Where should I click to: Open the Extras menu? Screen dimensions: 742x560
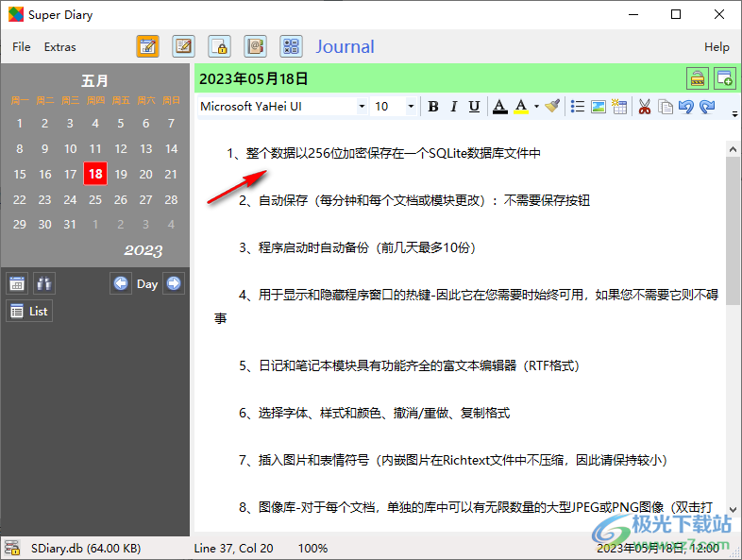click(60, 47)
